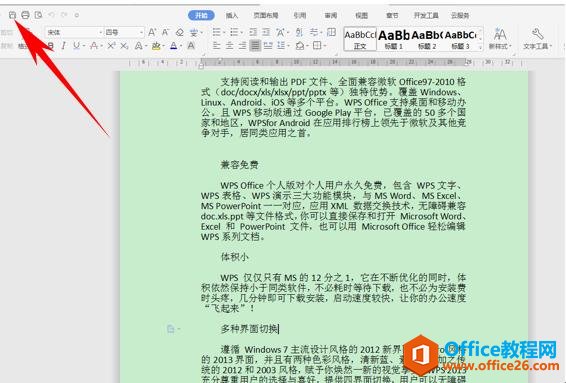The image size is (566, 383).
Task: Click the Print icon
Action: tap(25, 15)
